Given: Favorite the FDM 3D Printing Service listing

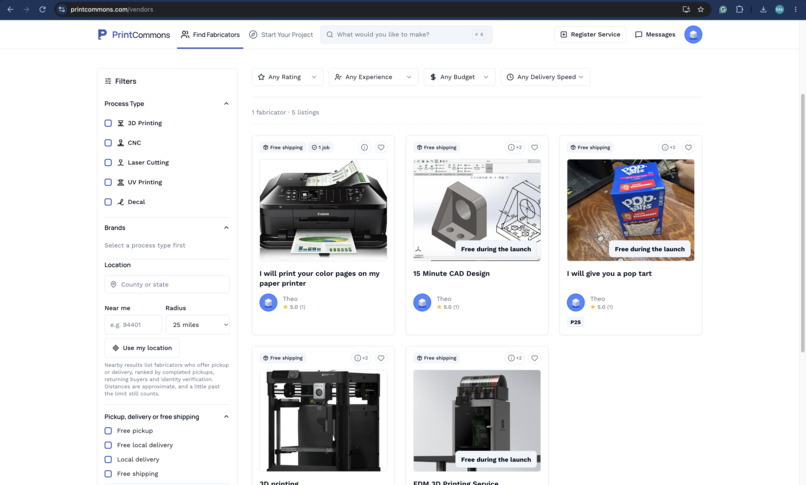Looking at the screenshot, I should point(535,358).
